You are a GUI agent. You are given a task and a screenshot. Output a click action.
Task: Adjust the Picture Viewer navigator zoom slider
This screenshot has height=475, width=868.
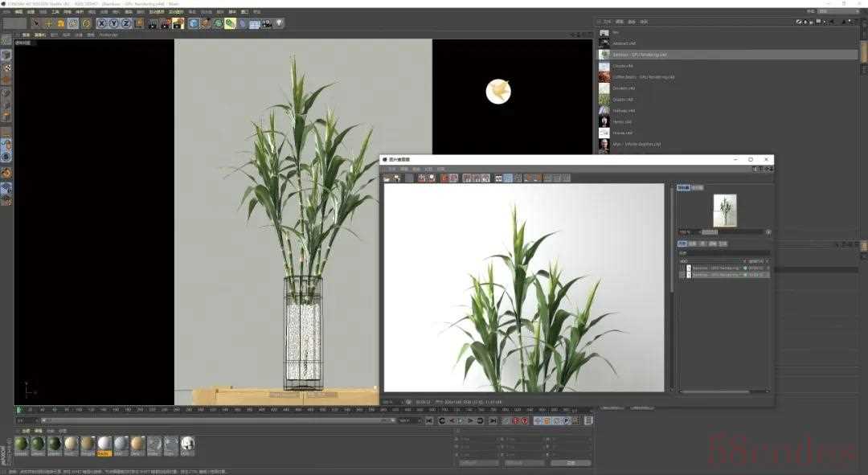[x=710, y=231]
